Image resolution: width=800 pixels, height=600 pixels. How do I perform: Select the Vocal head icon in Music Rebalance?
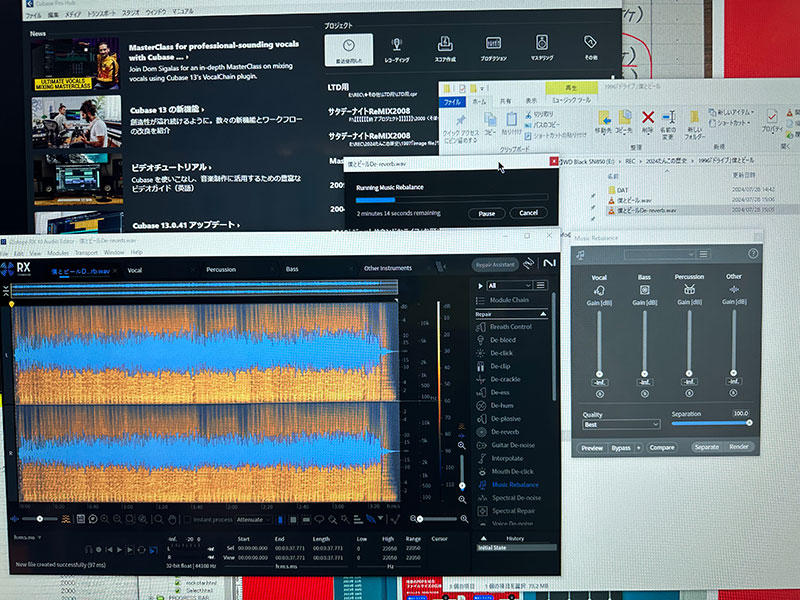pyautogui.click(x=599, y=290)
